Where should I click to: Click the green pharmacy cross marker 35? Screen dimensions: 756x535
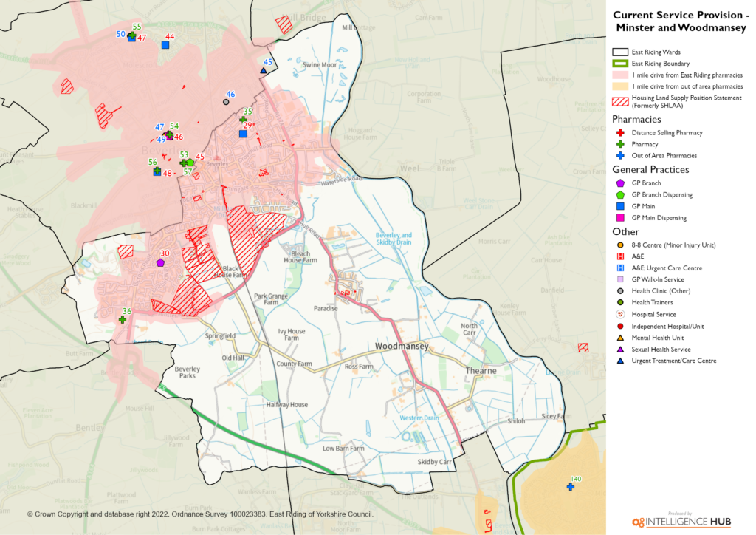[243, 120]
